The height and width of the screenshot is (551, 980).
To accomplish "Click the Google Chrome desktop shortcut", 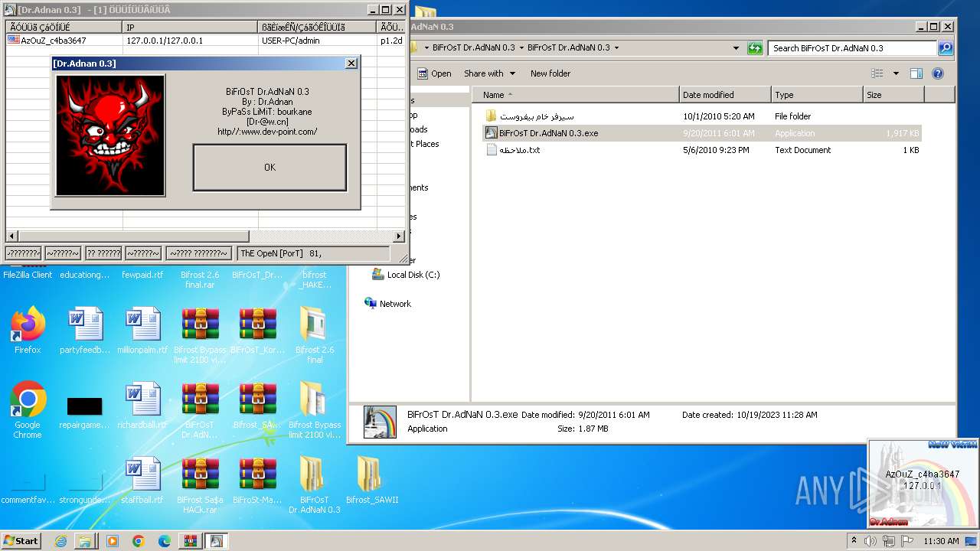I will [28, 410].
